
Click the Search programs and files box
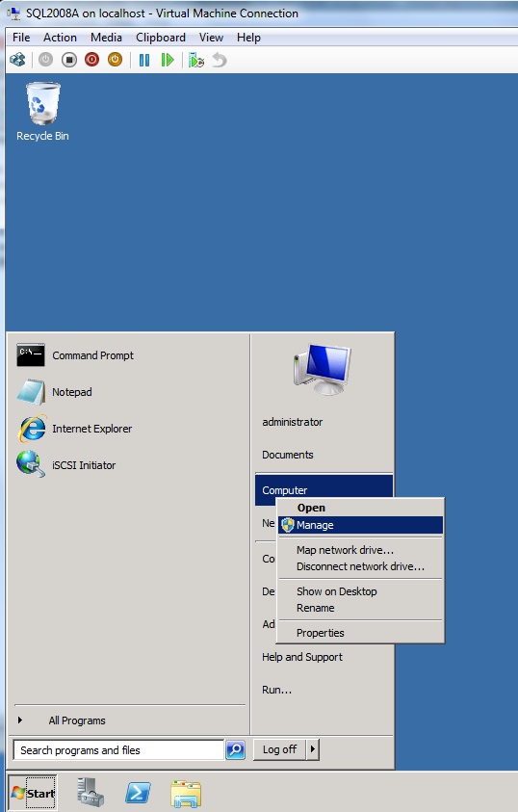[x=118, y=749]
